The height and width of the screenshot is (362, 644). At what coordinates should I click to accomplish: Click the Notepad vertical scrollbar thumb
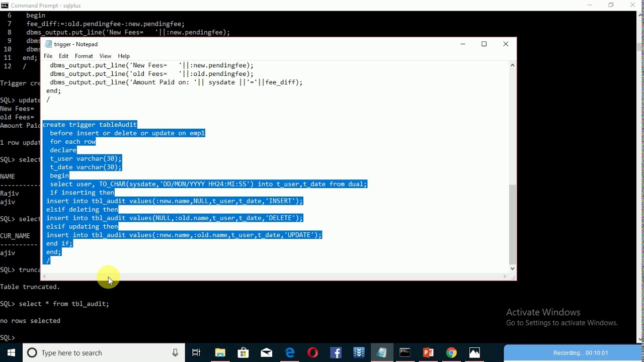(513, 224)
